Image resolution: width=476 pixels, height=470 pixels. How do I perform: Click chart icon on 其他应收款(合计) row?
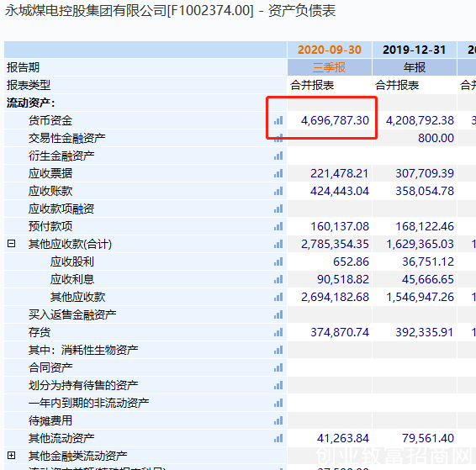pos(278,244)
